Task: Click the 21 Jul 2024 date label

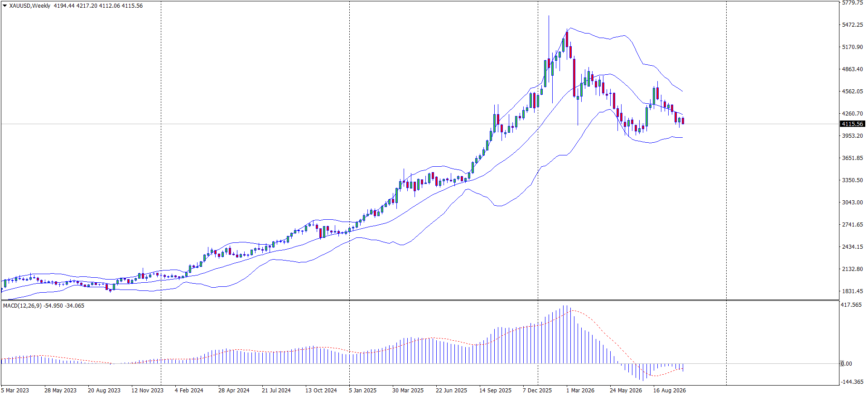Action: click(276, 391)
